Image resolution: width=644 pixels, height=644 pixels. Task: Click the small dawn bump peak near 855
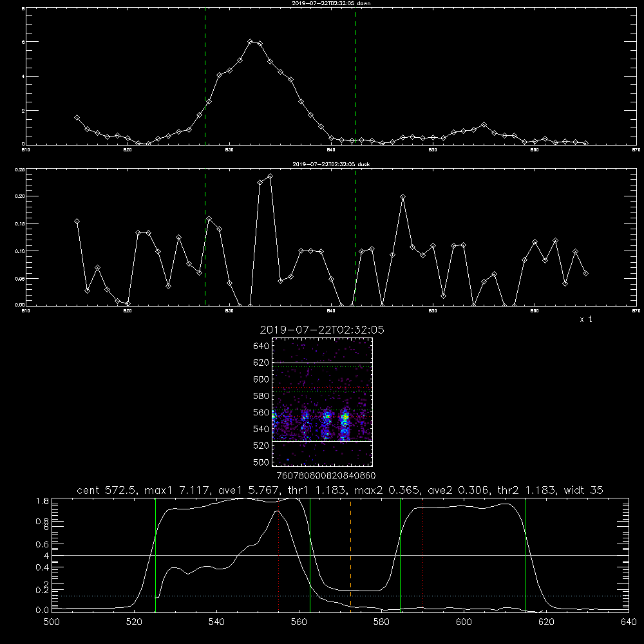tap(484, 124)
